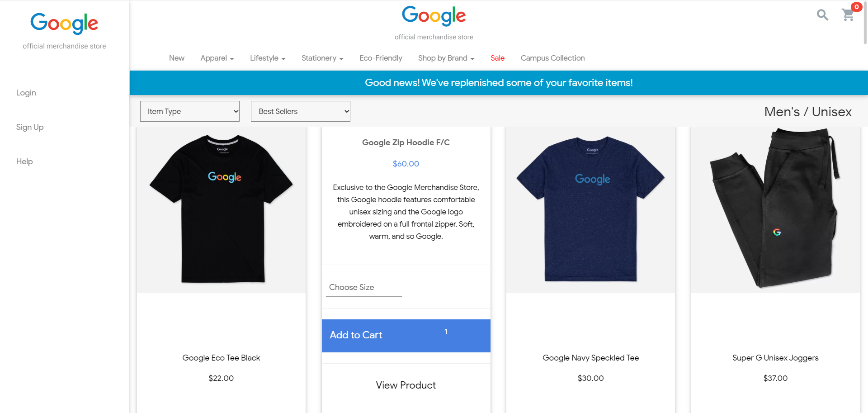Screen dimensions: 868x413
Task: Click View Product for Zip Hoodie
Action: point(406,385)
